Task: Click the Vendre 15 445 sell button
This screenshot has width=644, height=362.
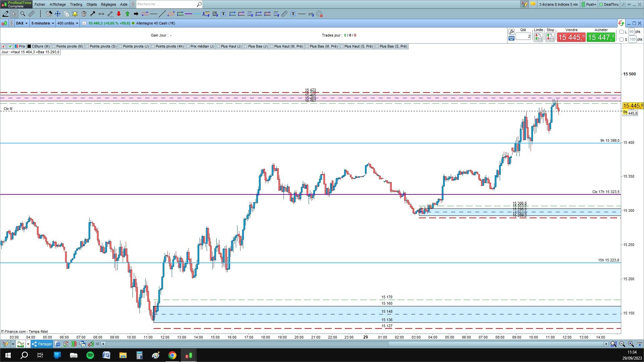Action: [571, 37]
